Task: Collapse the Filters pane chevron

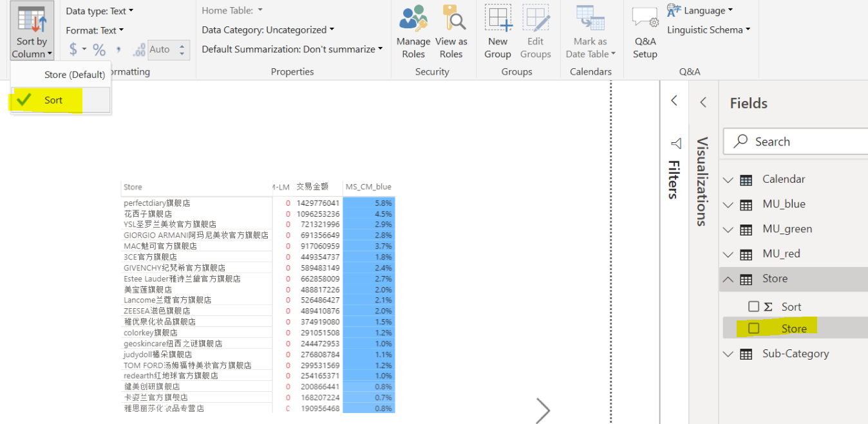Action: tap(674, 100)
